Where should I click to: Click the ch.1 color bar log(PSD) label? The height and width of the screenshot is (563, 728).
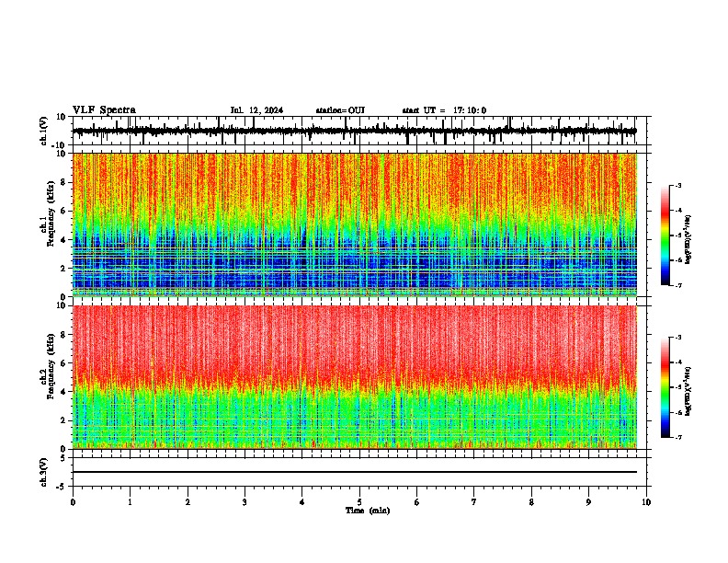(688, 239)
